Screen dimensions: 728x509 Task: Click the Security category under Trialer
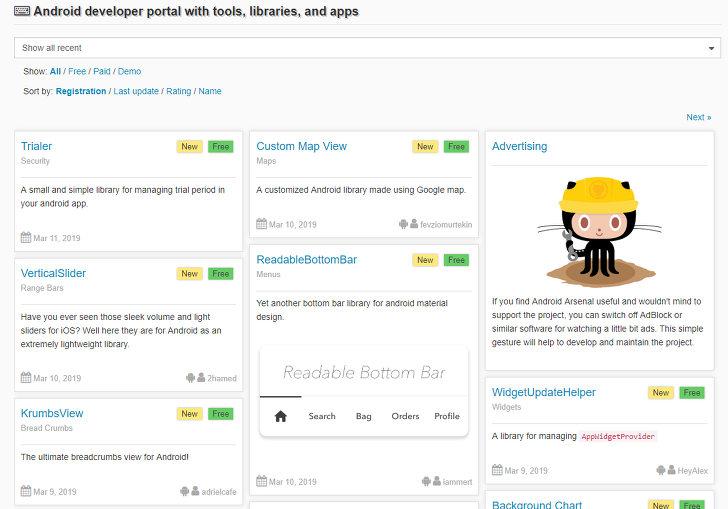(x=35, y=161)
